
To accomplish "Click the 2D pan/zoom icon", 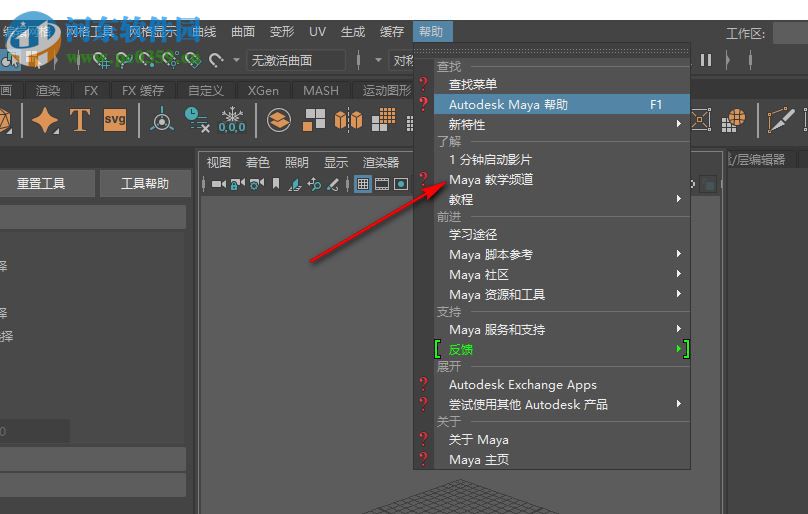I will [x=314, y=184].
